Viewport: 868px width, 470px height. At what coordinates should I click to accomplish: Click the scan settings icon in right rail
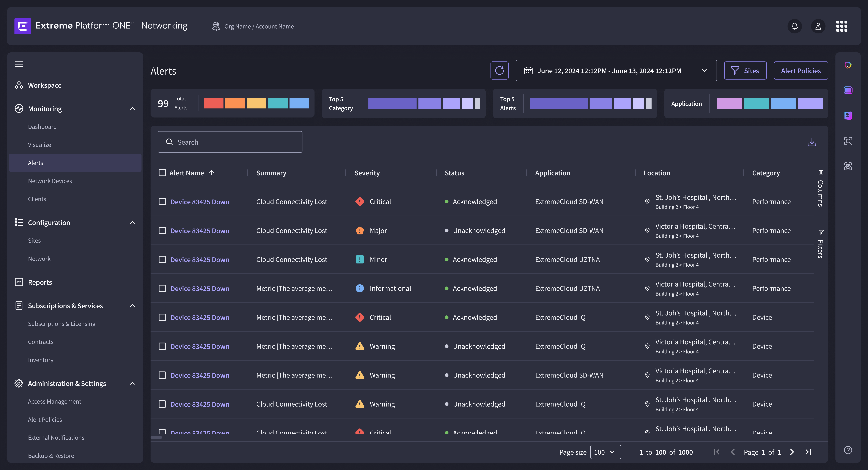click(x=848, y=166)
